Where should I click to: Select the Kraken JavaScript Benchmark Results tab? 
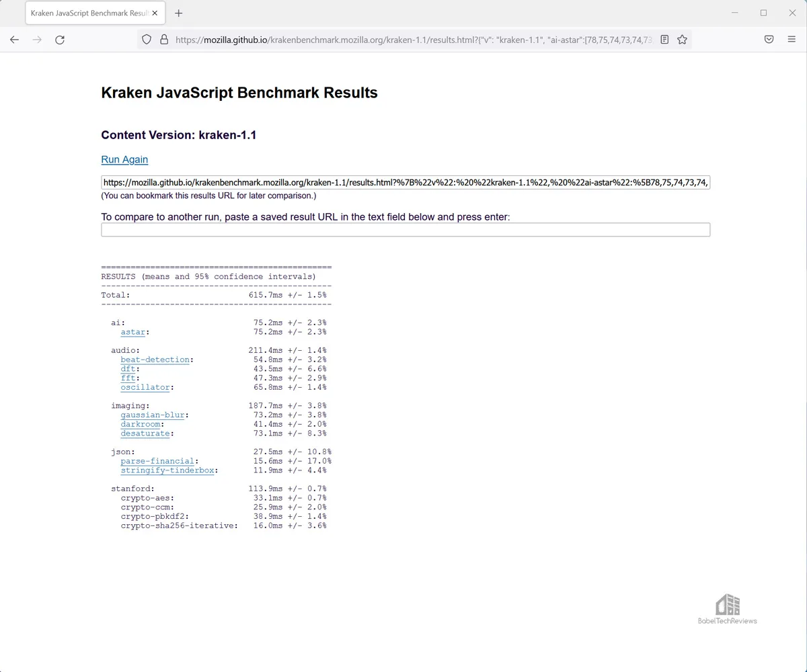[x=95, y=13]
